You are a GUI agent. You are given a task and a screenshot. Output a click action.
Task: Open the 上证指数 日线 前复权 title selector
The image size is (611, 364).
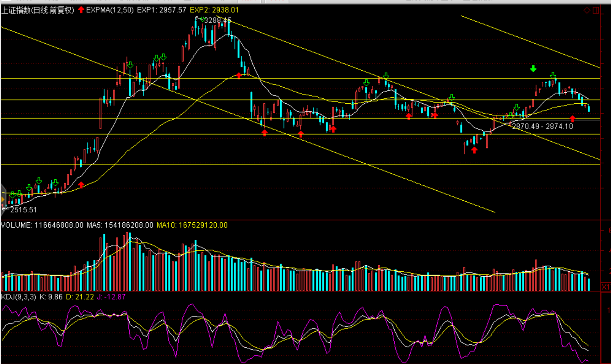pyautogui.click(x=38, y=10)
